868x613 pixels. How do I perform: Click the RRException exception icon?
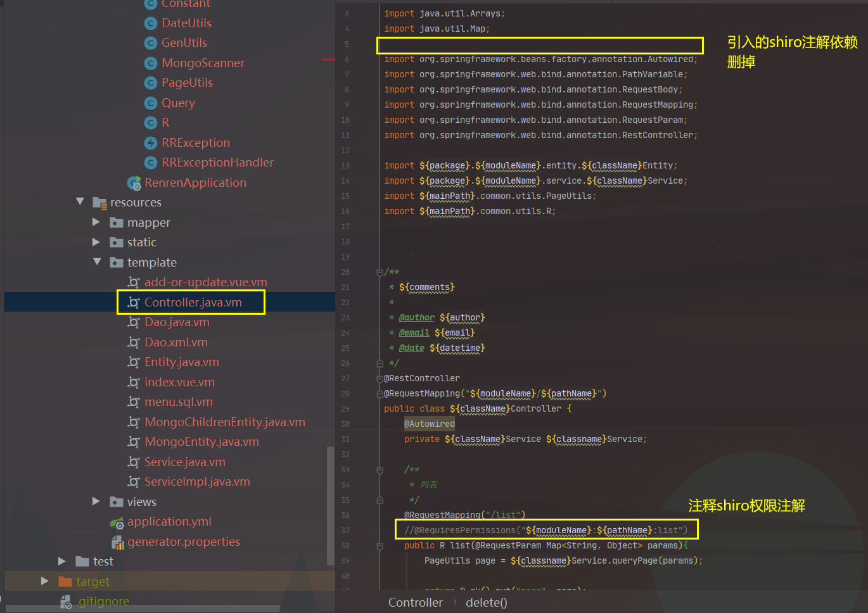[150, 143]
